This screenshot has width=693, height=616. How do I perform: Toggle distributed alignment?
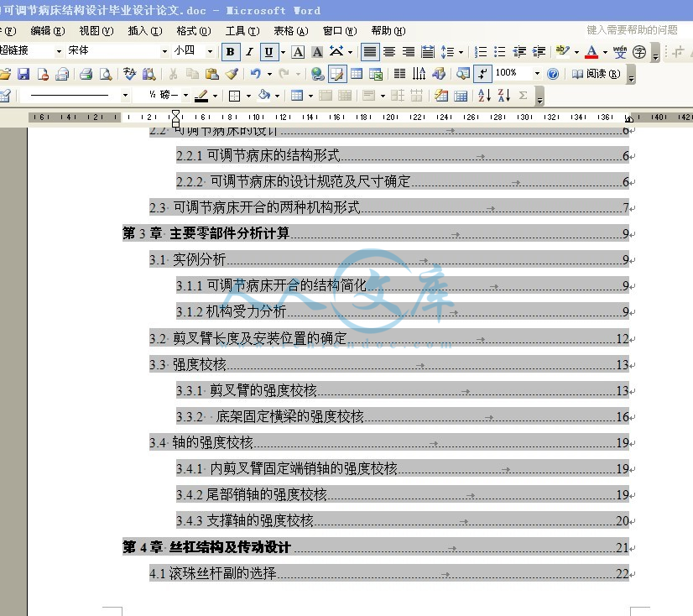click(x=427, y=52)
